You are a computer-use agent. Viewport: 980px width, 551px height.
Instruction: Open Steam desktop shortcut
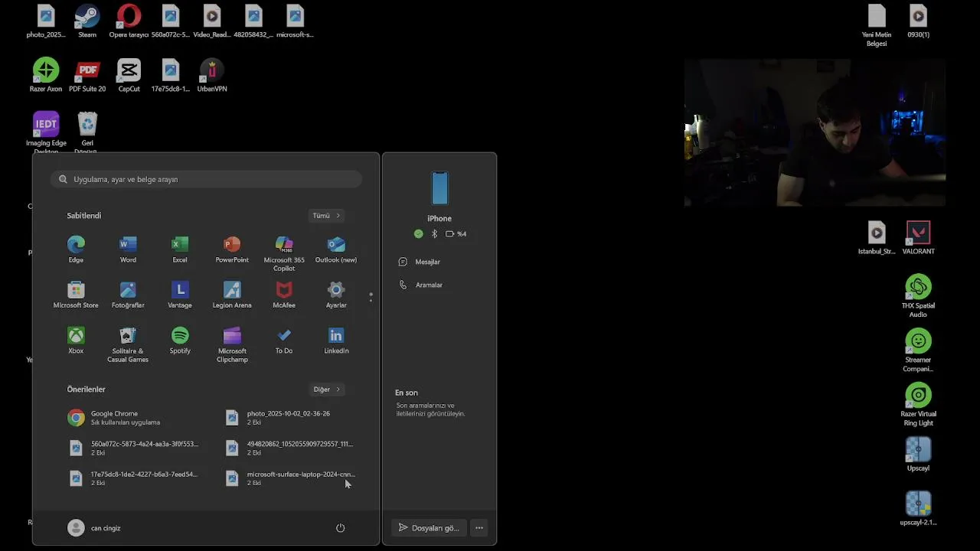click(x=87, y=21)
